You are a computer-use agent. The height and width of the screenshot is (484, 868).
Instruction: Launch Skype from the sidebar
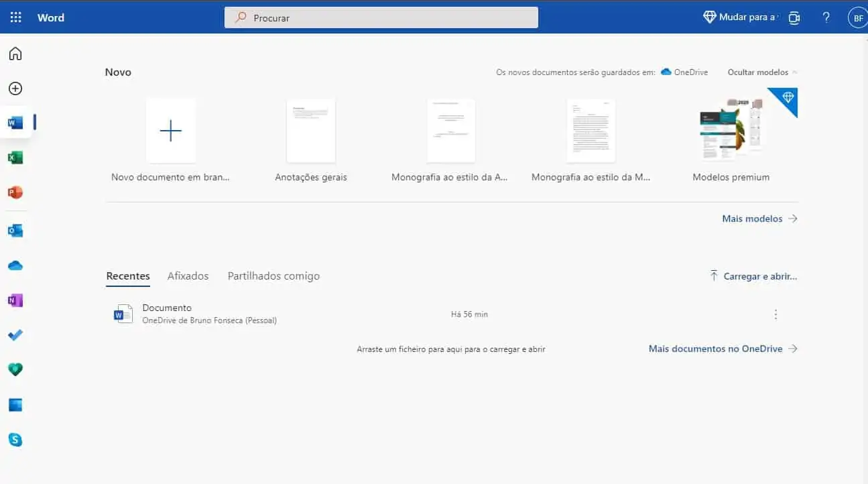click(15, 440)
